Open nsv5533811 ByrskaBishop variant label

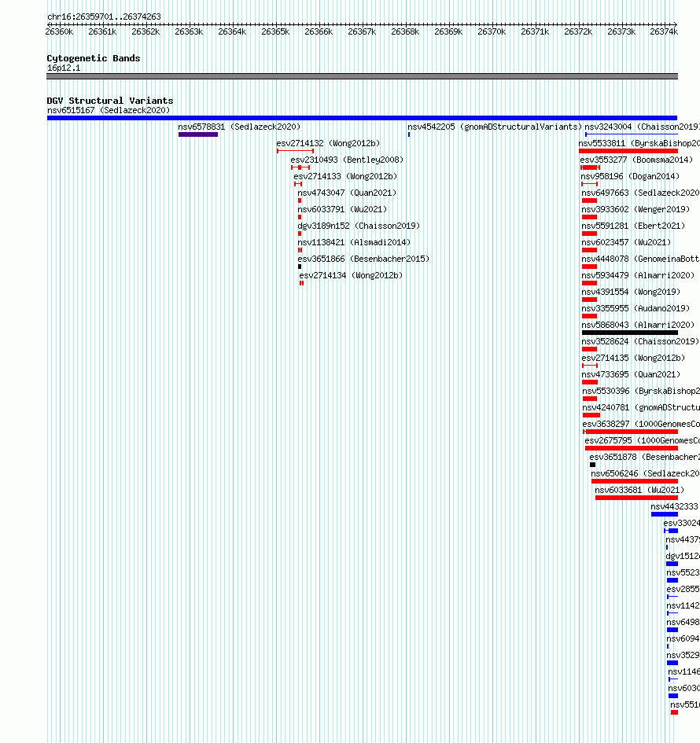pyautogui.click(x=639, y=144)
